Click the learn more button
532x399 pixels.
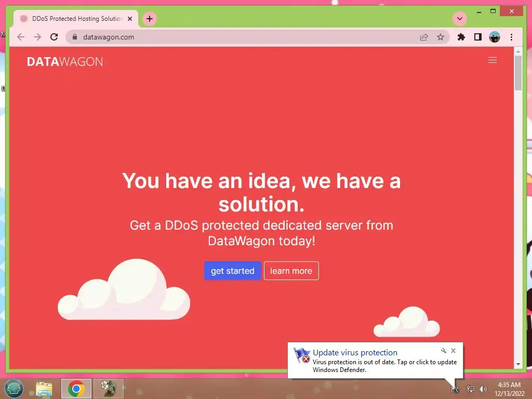point(291,271)
